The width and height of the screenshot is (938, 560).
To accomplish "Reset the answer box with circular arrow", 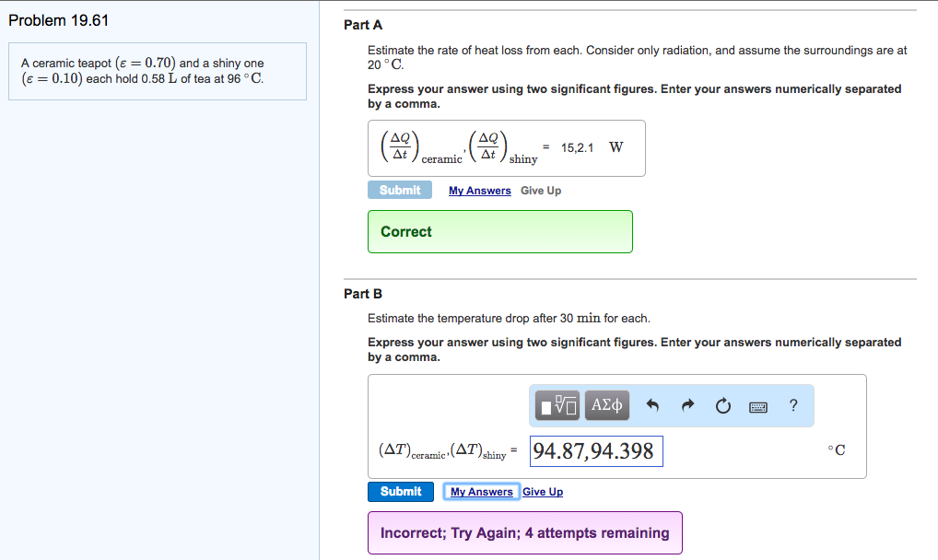I will pos(723,405).
